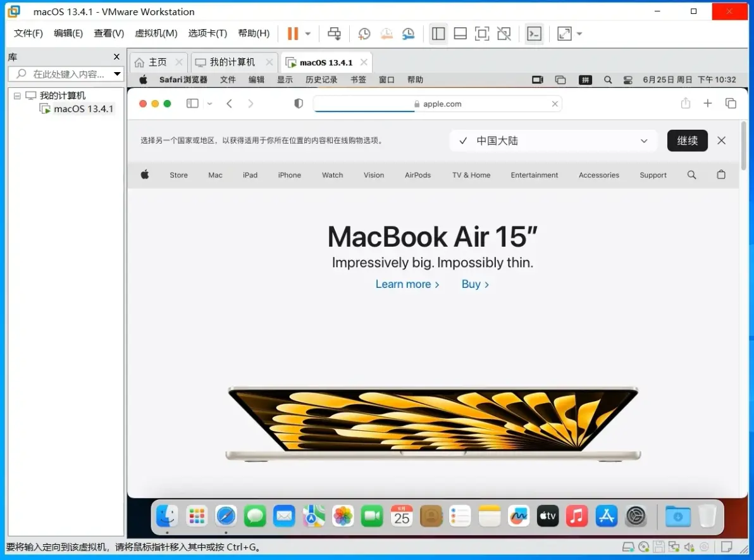Click the Safari page scrollbar
This screenshot has width=754, height=560.
744,146
